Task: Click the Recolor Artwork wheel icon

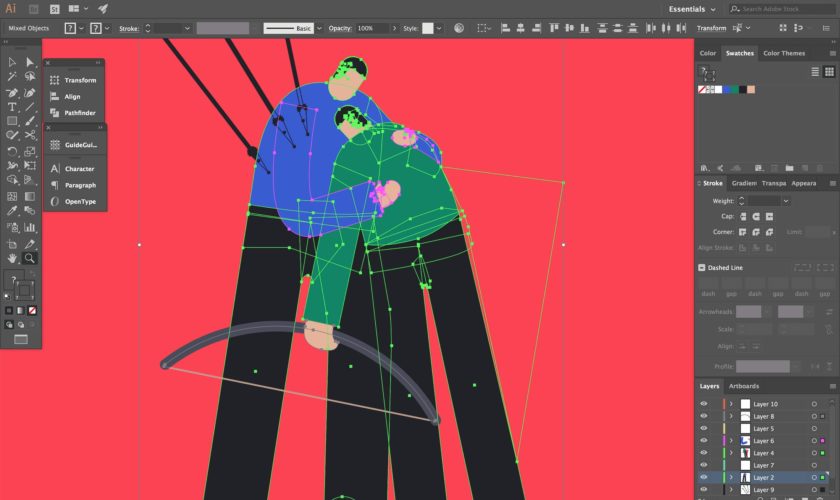Action: tap(459, 28)
